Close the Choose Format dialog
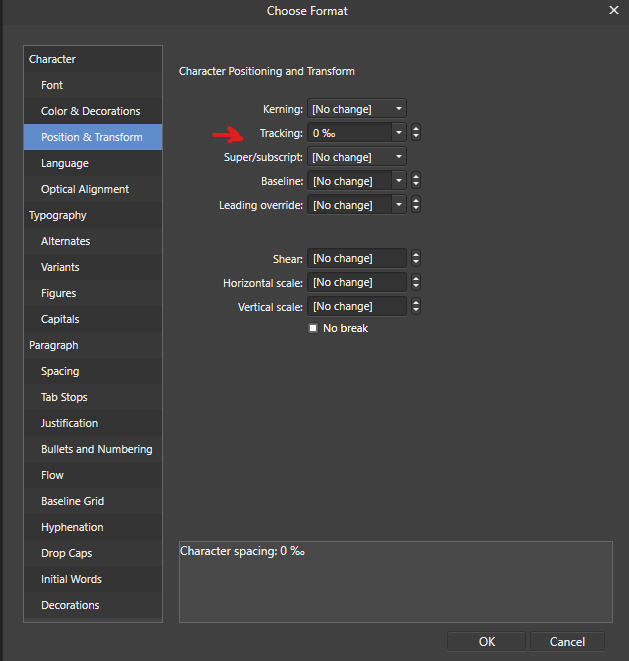 [x=614, y=10]
